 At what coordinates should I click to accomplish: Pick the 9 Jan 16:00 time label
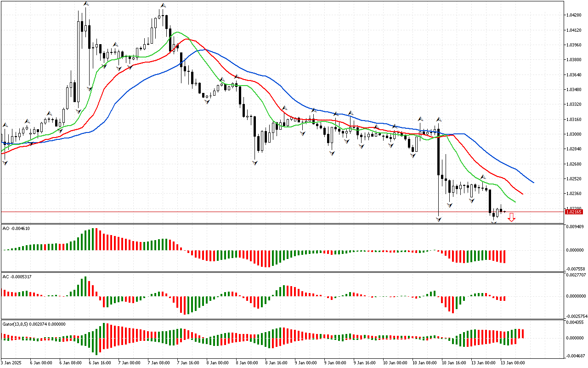[365, 362]
